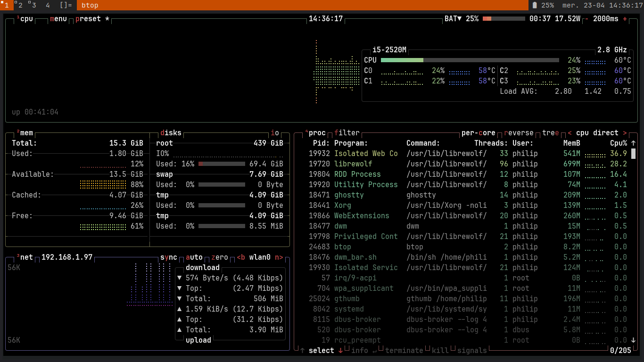Click the btop window title in bar

[x=90, y=5]
